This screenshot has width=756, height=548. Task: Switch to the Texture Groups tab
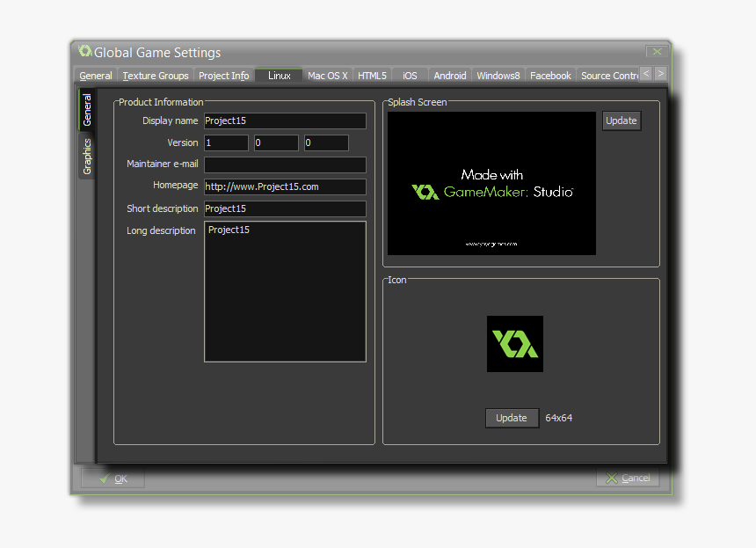coord(156,76)
